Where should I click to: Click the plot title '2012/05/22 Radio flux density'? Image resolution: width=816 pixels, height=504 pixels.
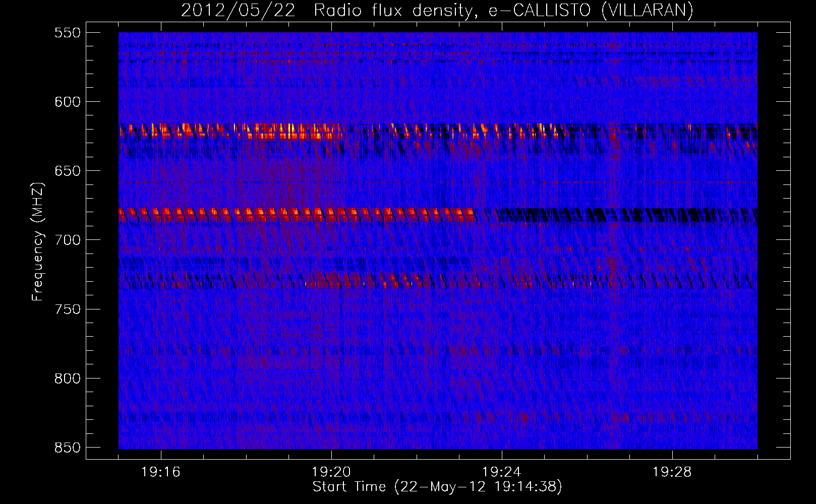[437, 10]
